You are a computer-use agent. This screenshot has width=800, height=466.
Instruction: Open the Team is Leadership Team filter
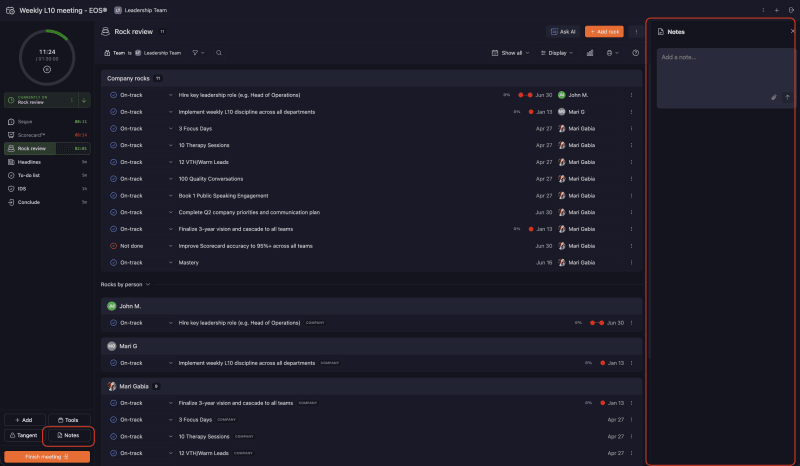[x=142, y=53]
